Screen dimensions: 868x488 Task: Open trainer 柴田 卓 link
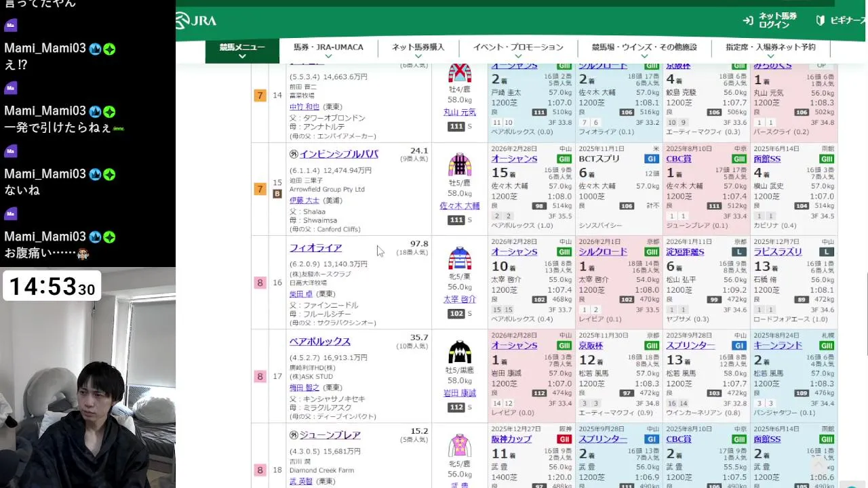tap(300, 293)
